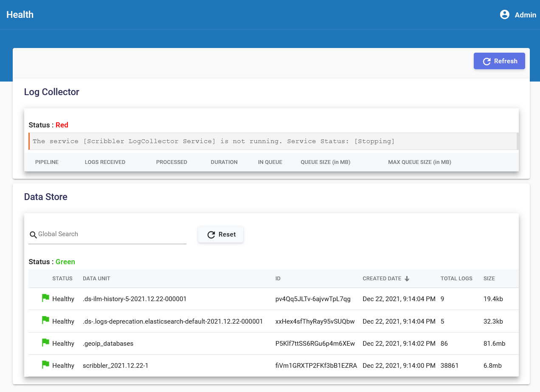The width and height of the screenshot is (540, 392).
Task: Click the green flag for .ds-ilm-history row
Action: [x=45, y=298]
